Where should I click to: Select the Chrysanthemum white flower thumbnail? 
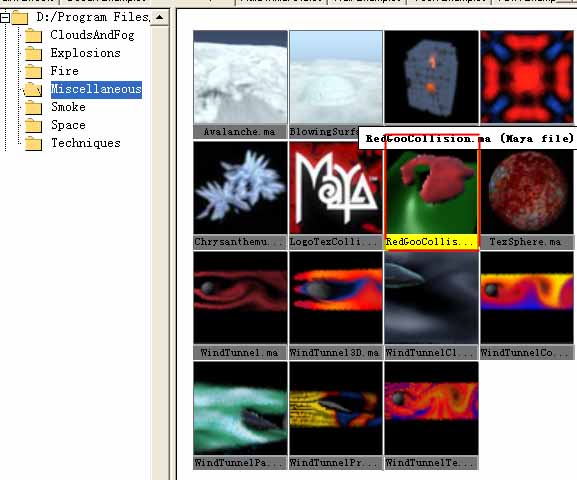(x=240, y=188)
